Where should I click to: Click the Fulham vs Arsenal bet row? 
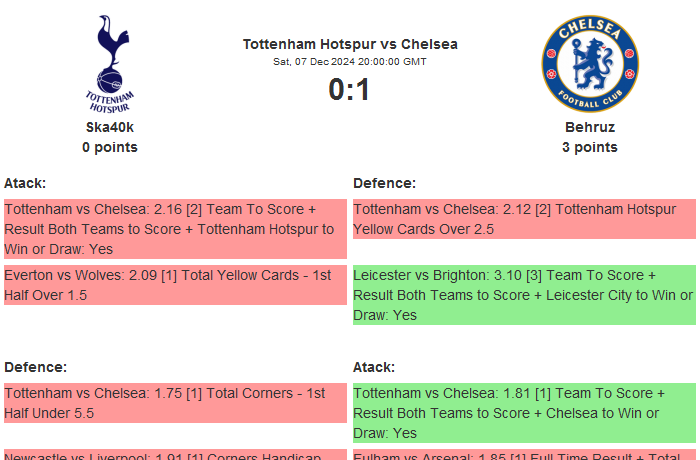(524, 454)
